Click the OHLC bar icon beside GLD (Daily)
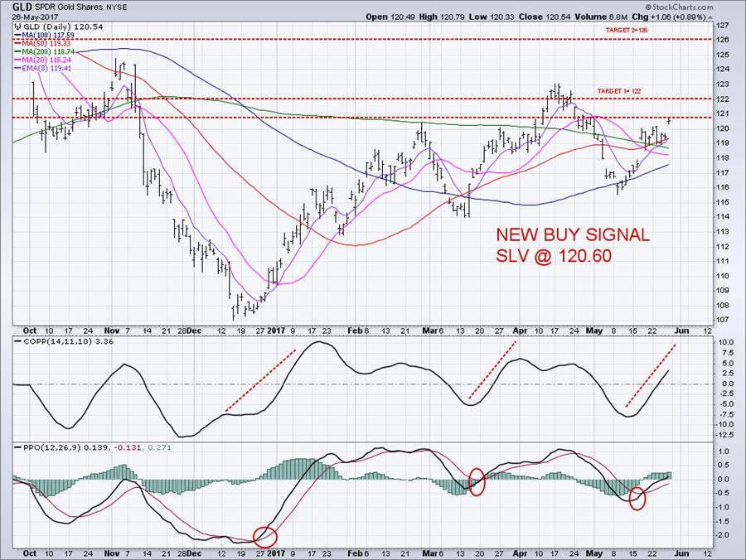Screen dimensions: 746x560 click(x=16, y=27)
